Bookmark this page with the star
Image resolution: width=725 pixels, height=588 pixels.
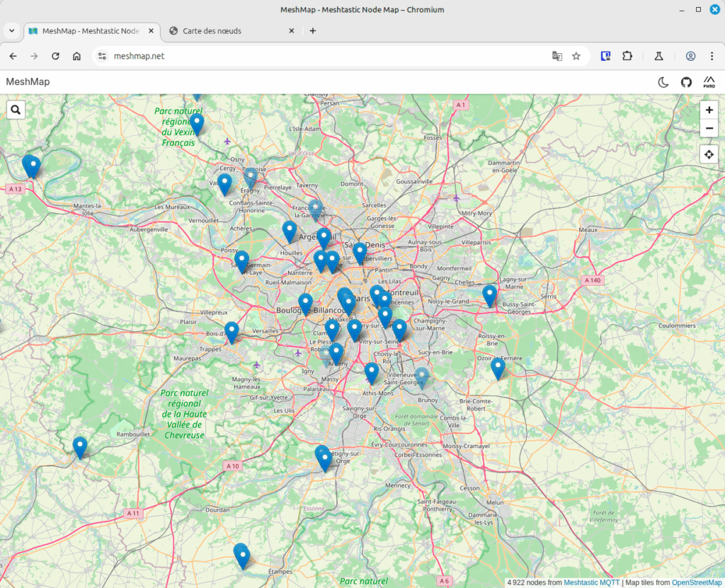(576, 56)
